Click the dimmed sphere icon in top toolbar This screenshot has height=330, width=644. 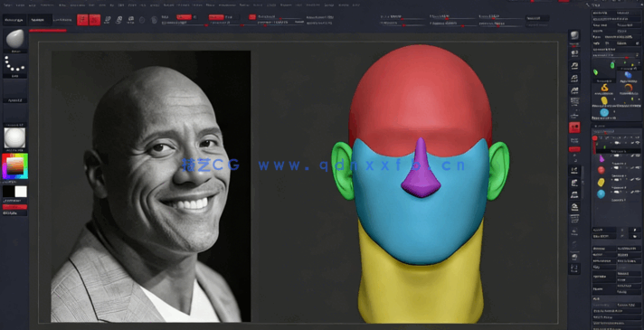(x=154, y=20)
